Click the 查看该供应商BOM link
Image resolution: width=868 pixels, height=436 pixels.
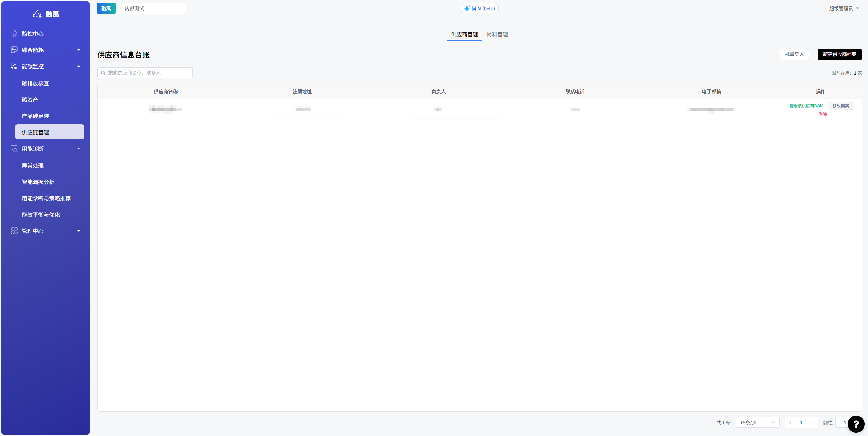click(806, 106)
